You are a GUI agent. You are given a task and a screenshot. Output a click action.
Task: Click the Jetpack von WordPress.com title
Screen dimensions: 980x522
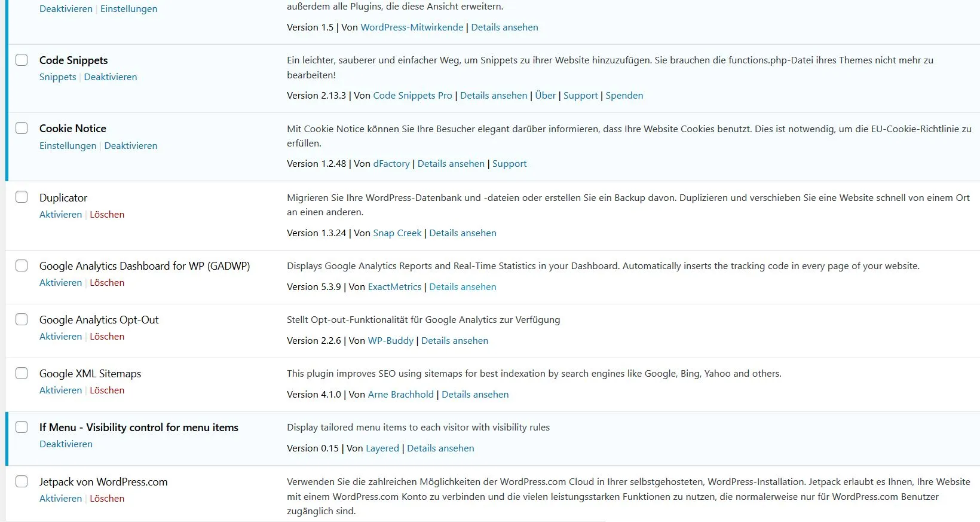point(103,482)
